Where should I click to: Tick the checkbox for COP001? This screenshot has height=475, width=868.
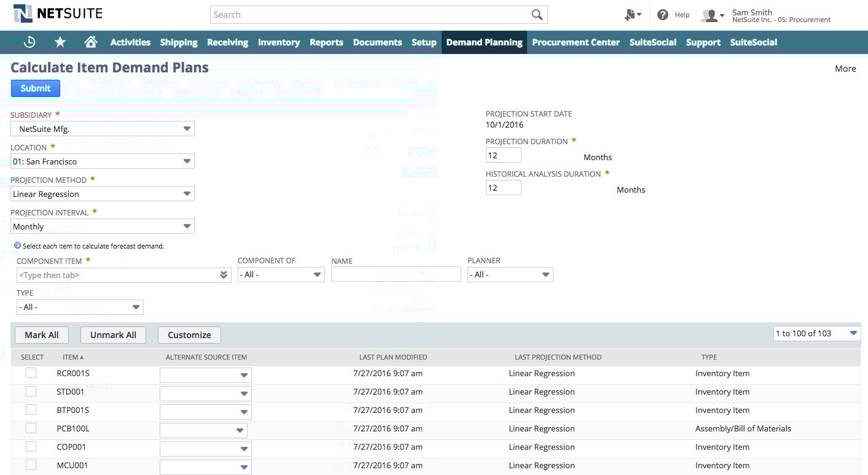[31, 447]
